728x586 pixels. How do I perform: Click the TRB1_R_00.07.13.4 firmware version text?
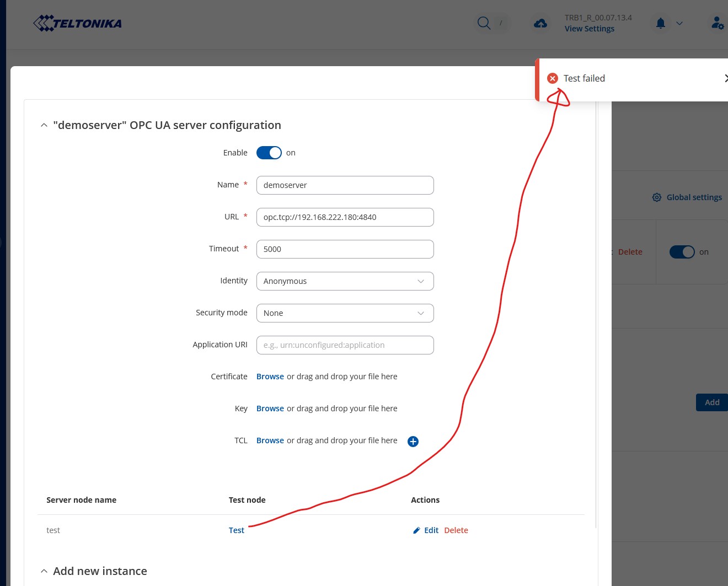click(x=598, y=18)
